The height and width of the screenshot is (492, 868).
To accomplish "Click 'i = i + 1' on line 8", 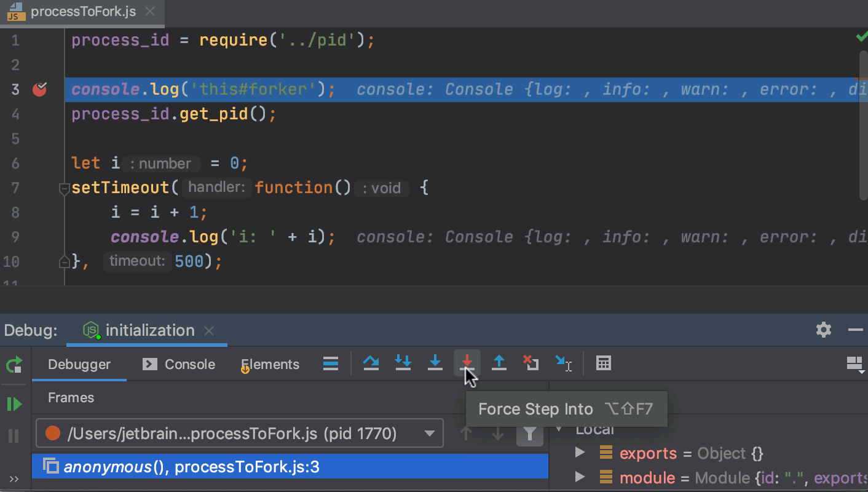I will (154, 213).
